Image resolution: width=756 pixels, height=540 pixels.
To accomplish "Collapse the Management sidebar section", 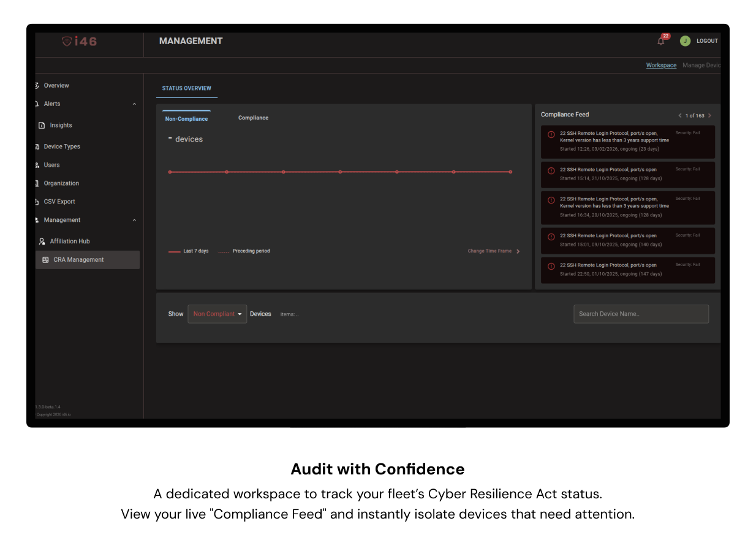I will pyautogui.click(x=134, y=220).
